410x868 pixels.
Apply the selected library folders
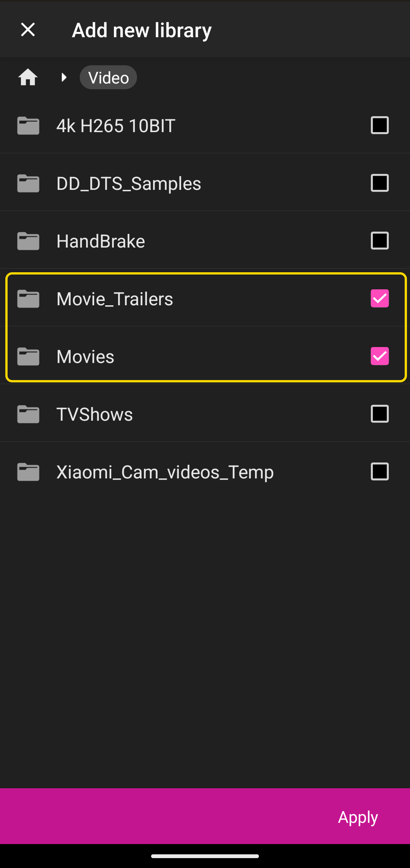358,817
